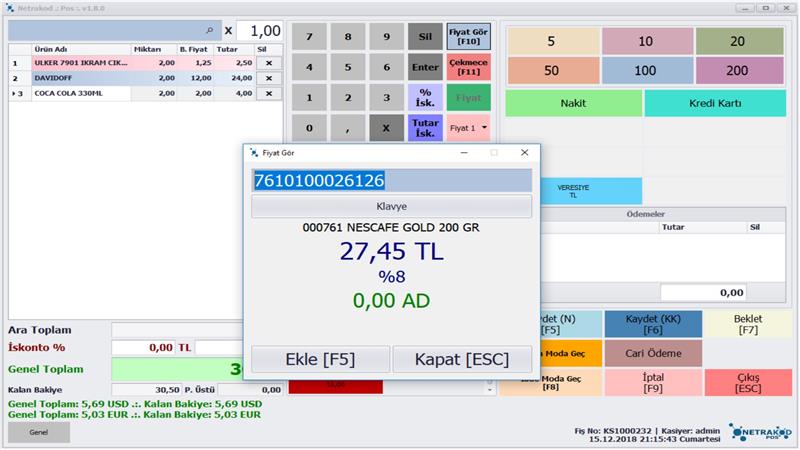Put sale on hold with Beklet [F7]

point(748,324)
